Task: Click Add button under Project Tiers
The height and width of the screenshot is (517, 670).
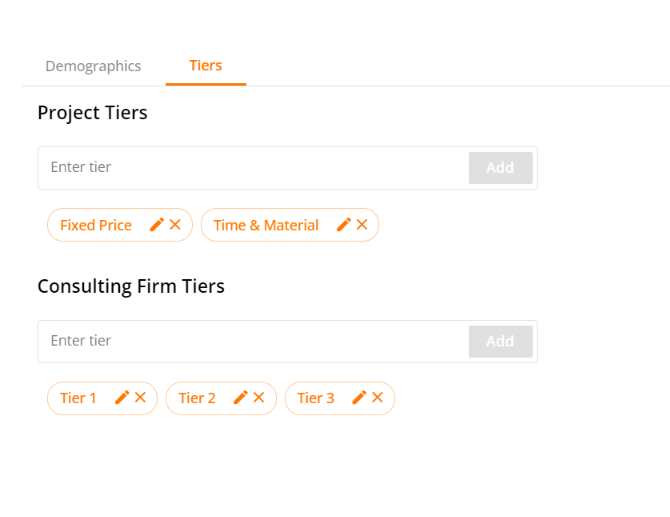Action: coord(500,168)
